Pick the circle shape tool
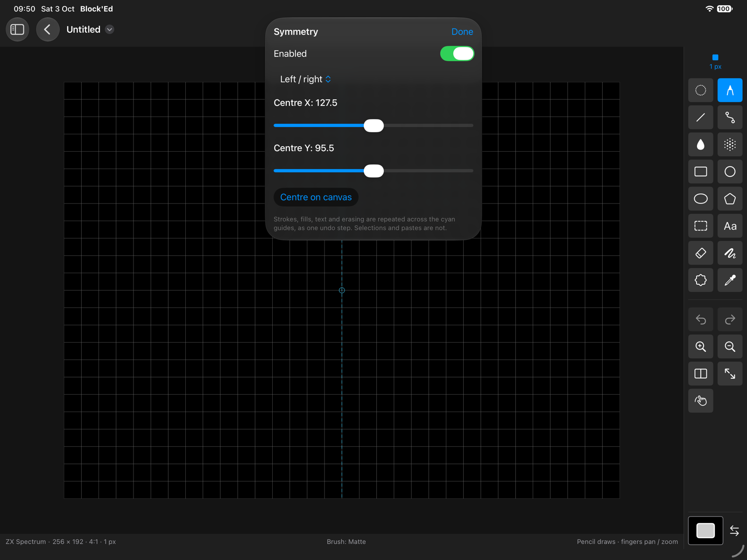 click(730, 172)
